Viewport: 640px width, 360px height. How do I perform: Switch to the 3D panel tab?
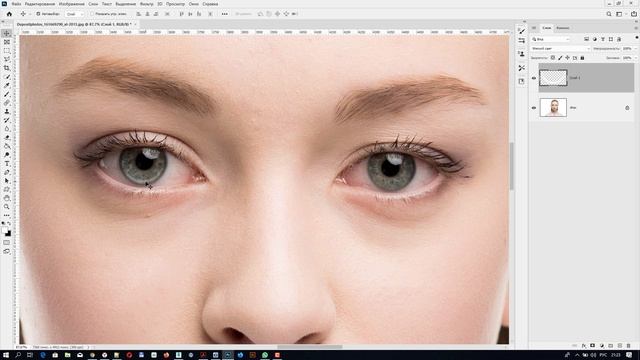[x=534, y=28]
